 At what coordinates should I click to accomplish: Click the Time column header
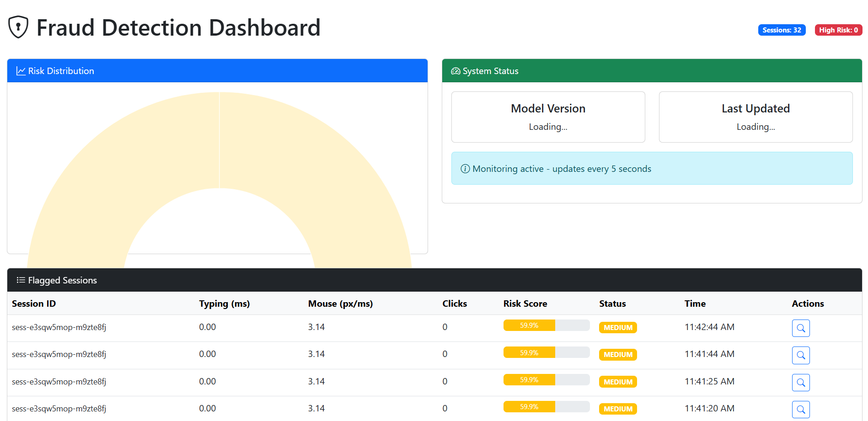click(x=695, y=304)
